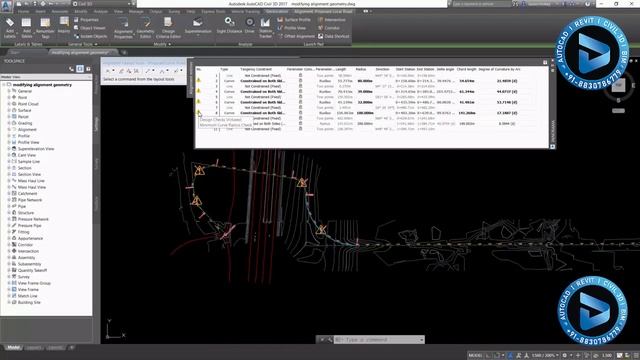Expand the Corridor tree node

point(9,245)
